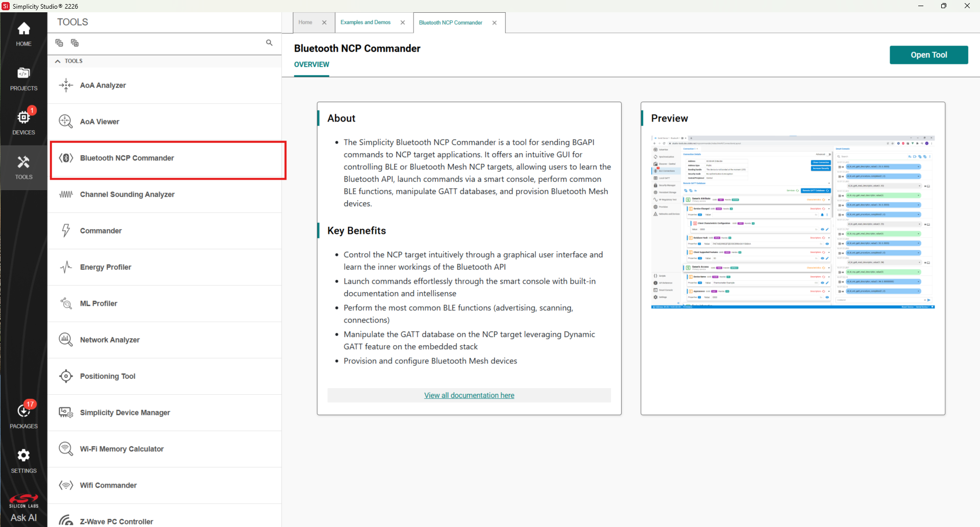Close the Bluetooth NCP Commander tab

pyautogui.click(x=494, y=22)
